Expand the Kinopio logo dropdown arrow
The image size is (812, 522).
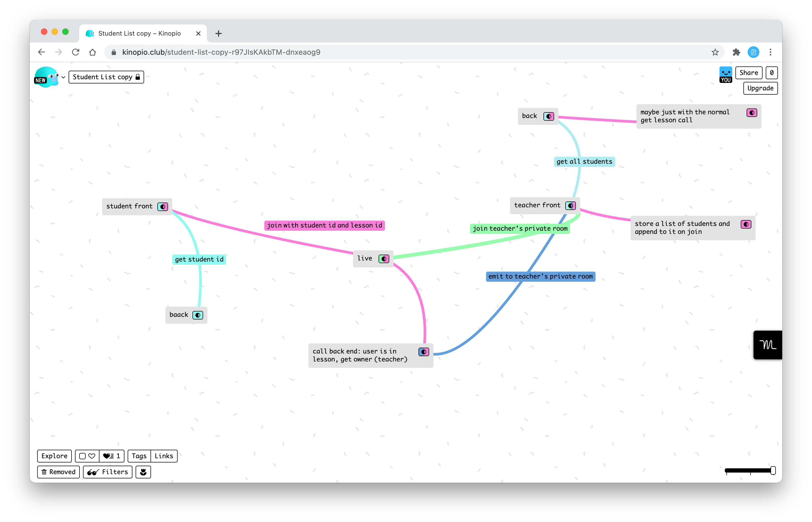(63, 77)
